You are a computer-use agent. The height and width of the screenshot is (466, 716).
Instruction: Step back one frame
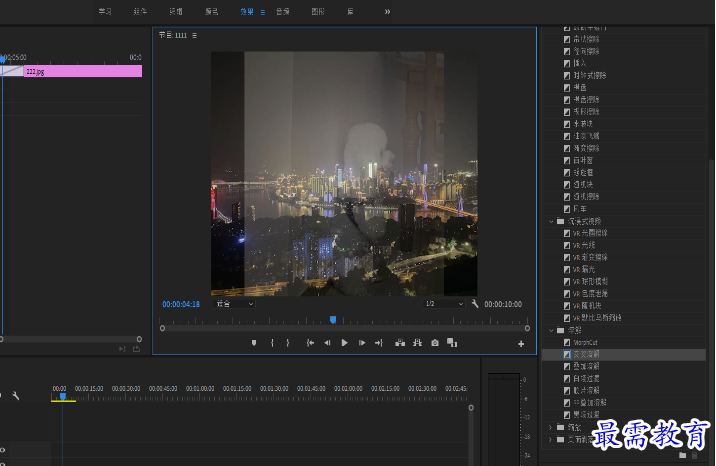[327, 343]
